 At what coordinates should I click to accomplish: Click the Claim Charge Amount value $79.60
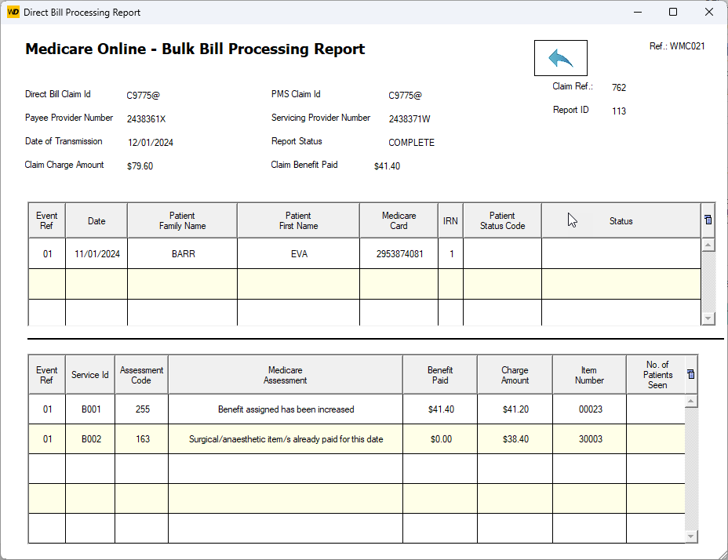coord(140,165)
